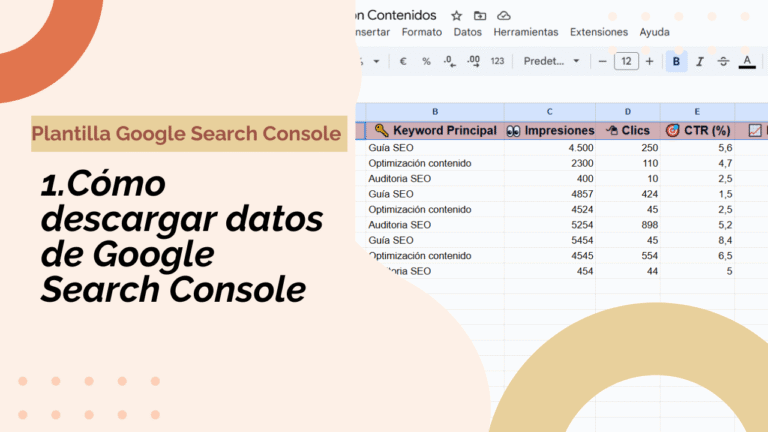Screen dimensions: 768x432
Task: Select the cell with CTR 5,6
Action: pos(697,148)
